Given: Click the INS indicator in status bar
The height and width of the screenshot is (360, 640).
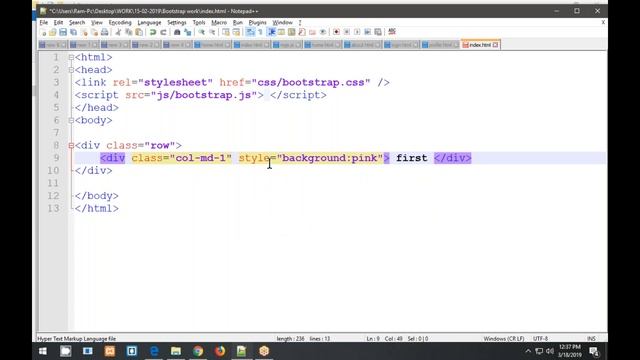Looking at the screenshot, I should tap(591, 339).
